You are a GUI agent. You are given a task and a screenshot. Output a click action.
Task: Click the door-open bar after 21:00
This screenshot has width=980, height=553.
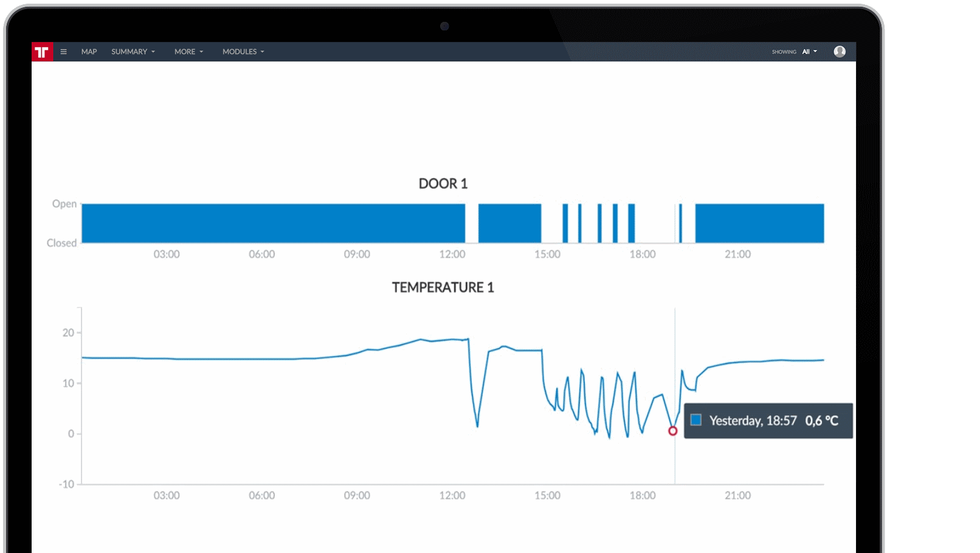pyautogui.click(x=759, y=223)
